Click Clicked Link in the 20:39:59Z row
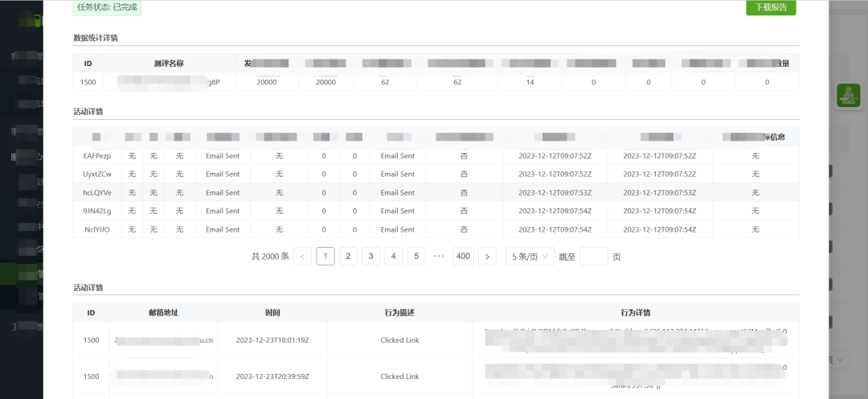Image resolution: width=868 pixels, height=399 pixels. pos(399,376)
